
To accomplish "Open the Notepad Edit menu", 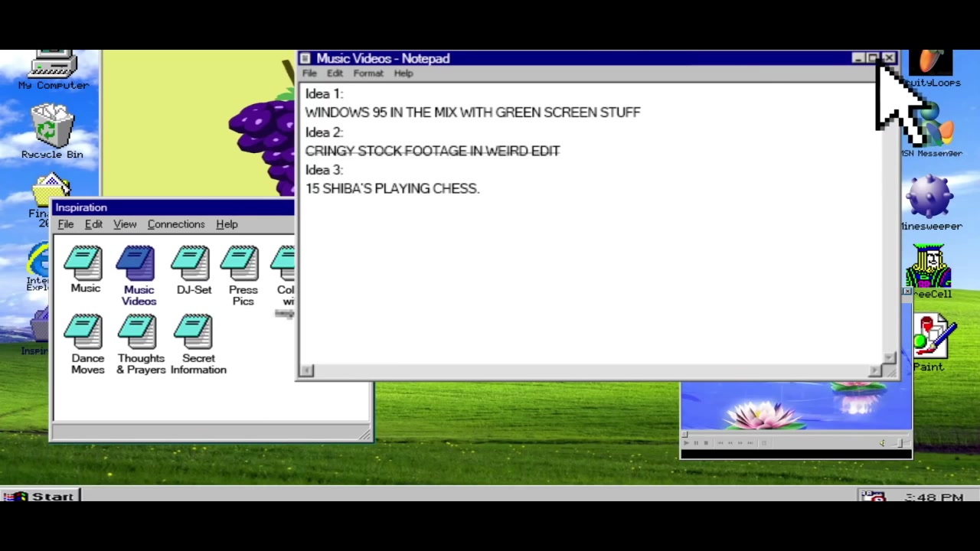I will click(x=335, y=73).
